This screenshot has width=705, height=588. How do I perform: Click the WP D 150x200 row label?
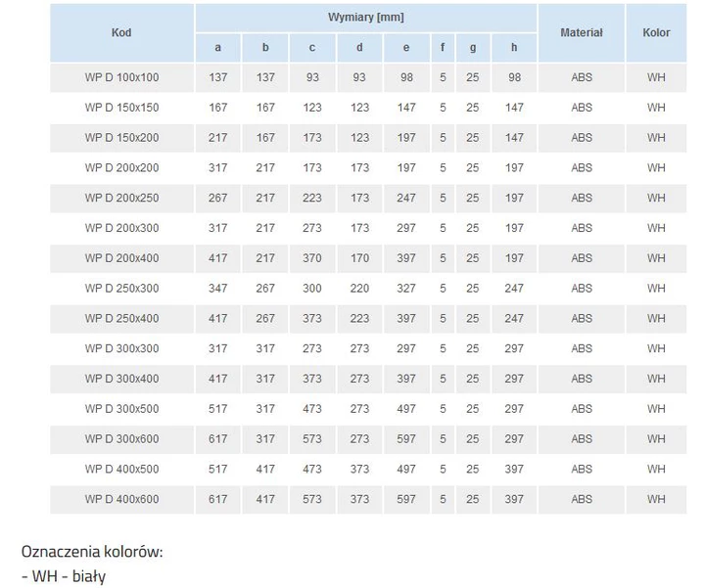point(121,138)
